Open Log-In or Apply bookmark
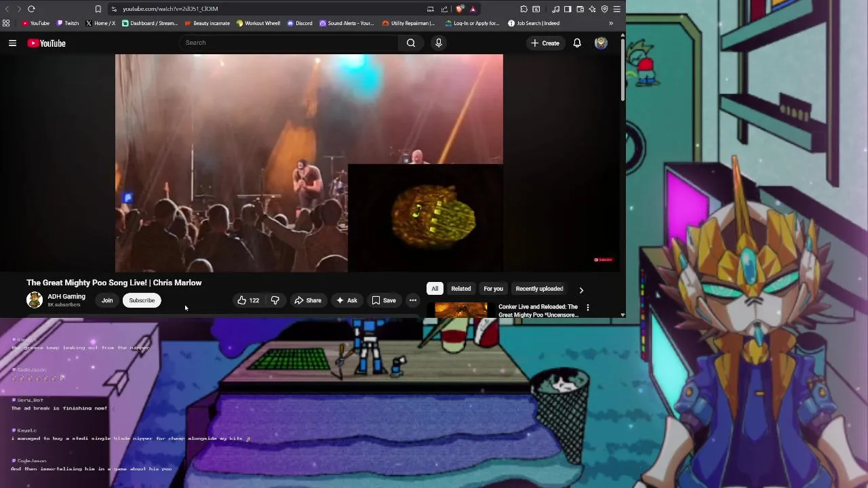 click(x=472, y=23)
